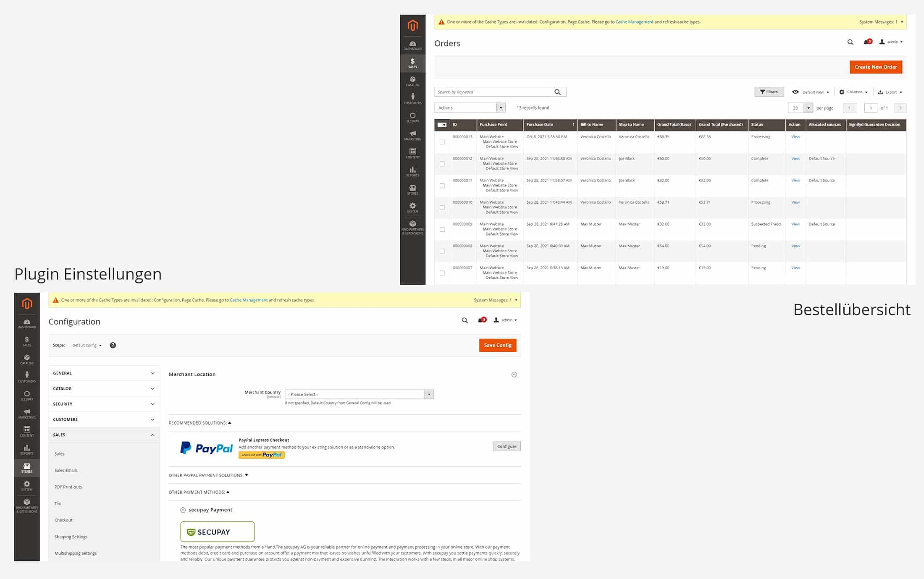Open Sales Emails configuration item
This screenshot has width=924, height=579.
tap(66, 470)
